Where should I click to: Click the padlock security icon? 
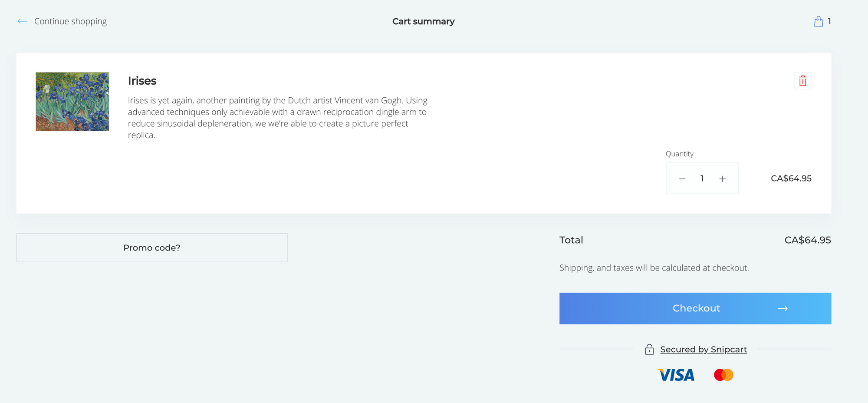click(649, 350)
